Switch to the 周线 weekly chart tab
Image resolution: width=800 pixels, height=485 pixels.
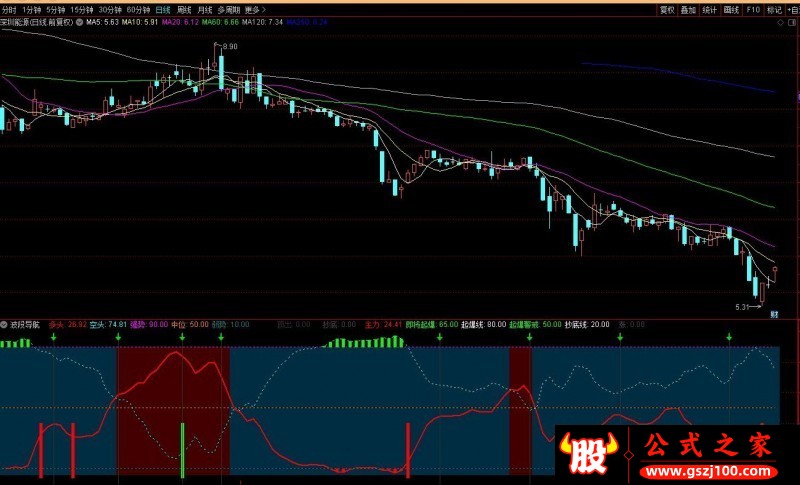(184, 10)
